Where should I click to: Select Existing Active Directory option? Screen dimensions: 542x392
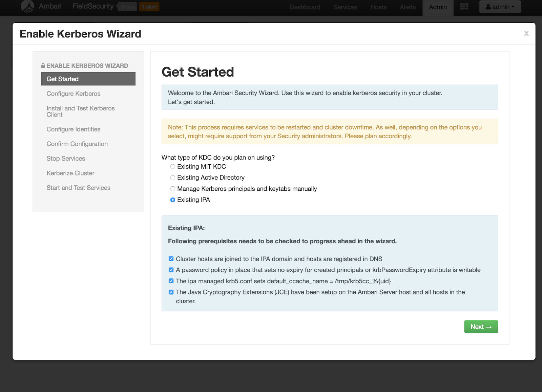[x=173, y=178]
